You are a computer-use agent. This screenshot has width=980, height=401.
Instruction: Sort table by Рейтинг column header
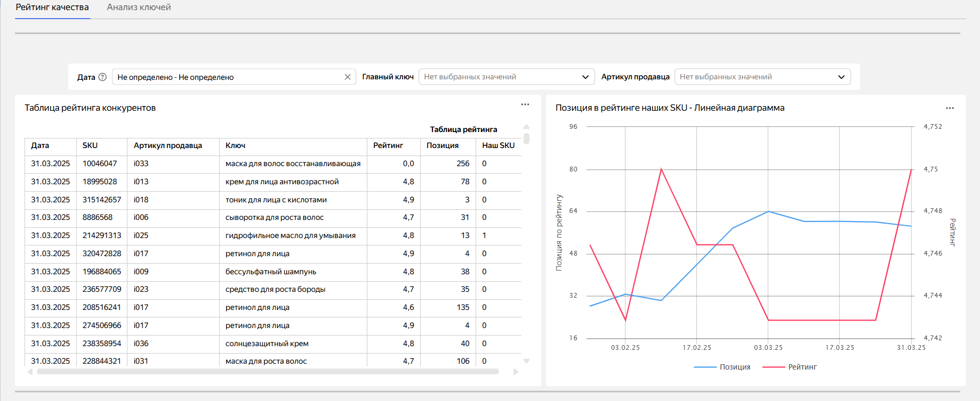pyautogui.click(x=388, y=145)
